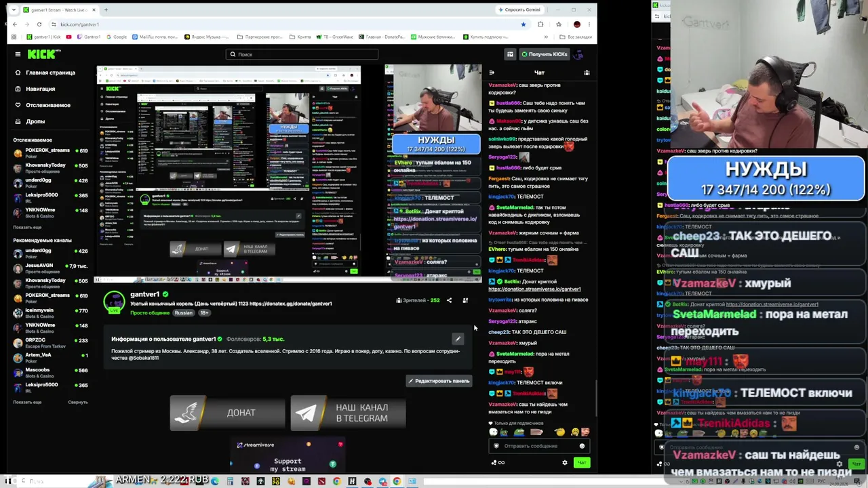Image resolution: width=868 pixels, height=488 pixels.
Task: Open the Chrome three-dot menu
Action: [589, 24]
